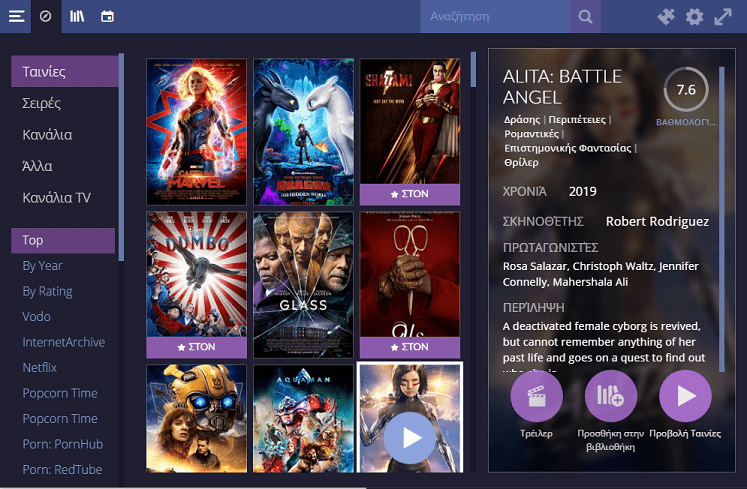The image size is (747, 489).
Task: Open the Netflix source
Action: (x=40, y=367)
